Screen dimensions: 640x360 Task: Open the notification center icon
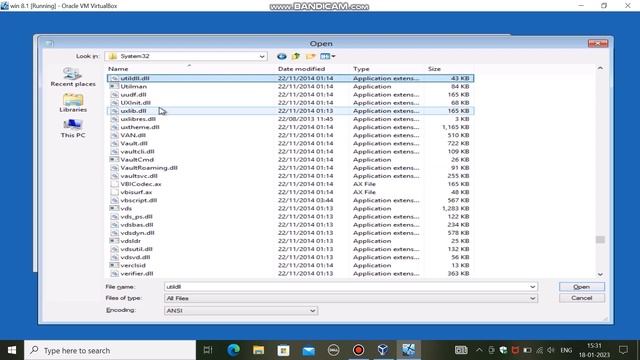tap(623, 350)
